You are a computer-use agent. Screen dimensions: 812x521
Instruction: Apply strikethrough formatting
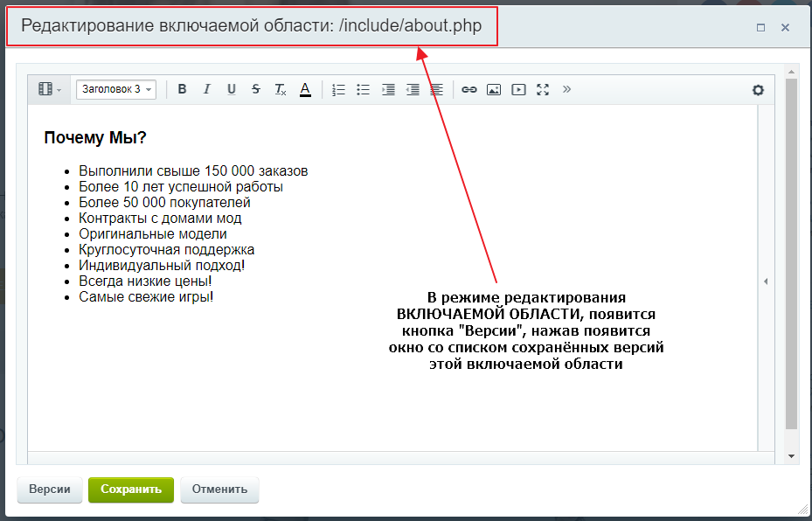(x=256, y=89)
